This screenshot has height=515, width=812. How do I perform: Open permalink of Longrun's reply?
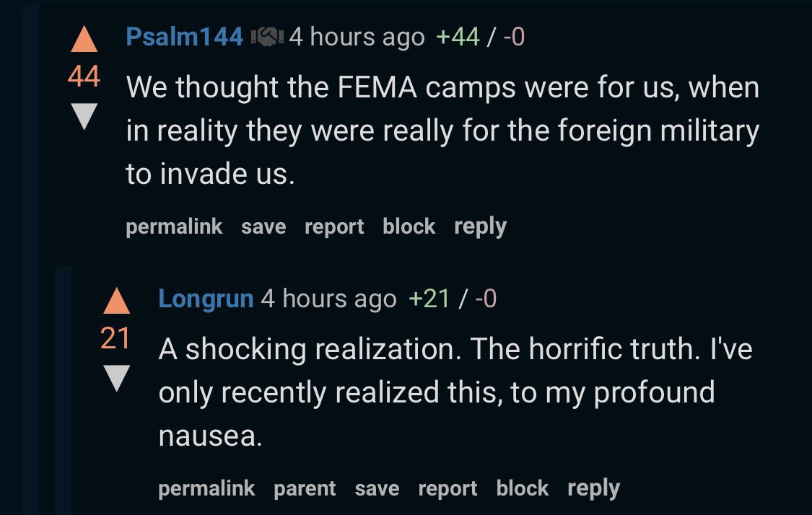click(206, 488)
